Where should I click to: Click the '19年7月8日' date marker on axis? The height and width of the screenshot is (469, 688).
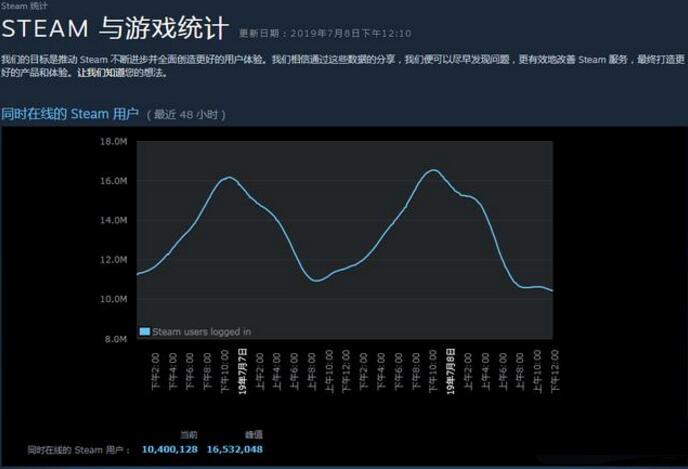click(451, 372)
